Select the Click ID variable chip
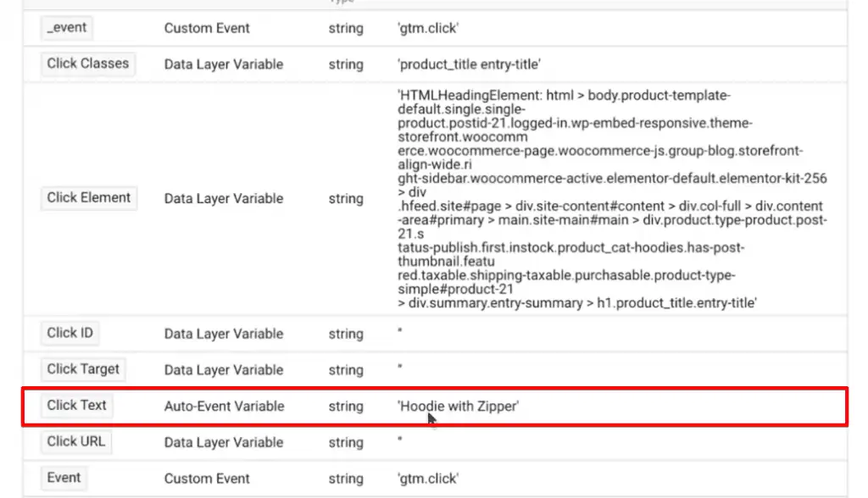Viewport: 868px width, 498px height. click(70, 333)
